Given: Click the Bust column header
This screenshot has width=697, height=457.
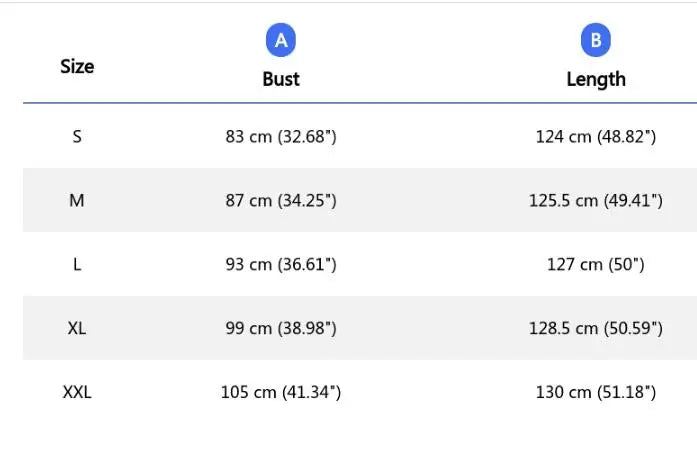Looking at the screenshot, I should click(x=281, y=79).
